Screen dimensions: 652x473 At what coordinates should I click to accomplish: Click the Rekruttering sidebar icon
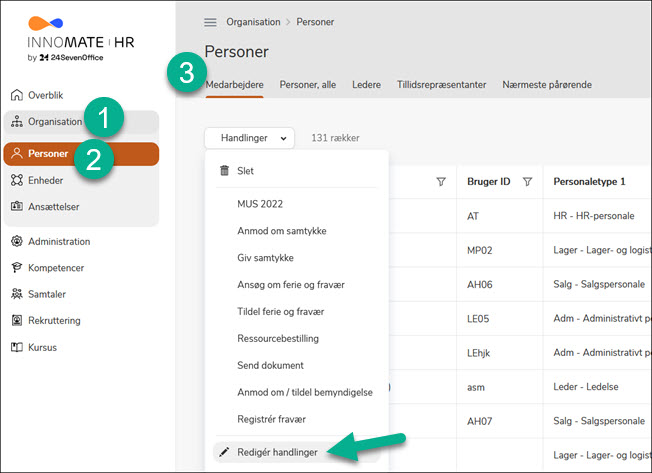coord(16,321)
